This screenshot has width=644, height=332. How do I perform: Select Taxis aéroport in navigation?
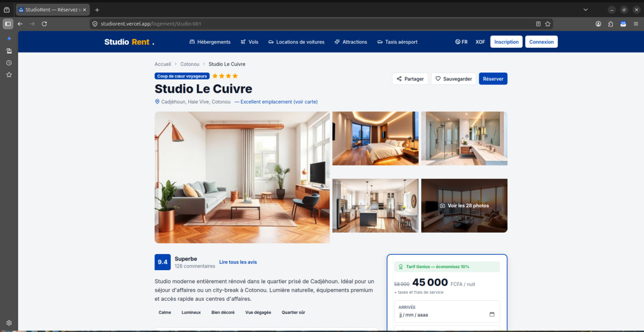(x=397, y=42)
